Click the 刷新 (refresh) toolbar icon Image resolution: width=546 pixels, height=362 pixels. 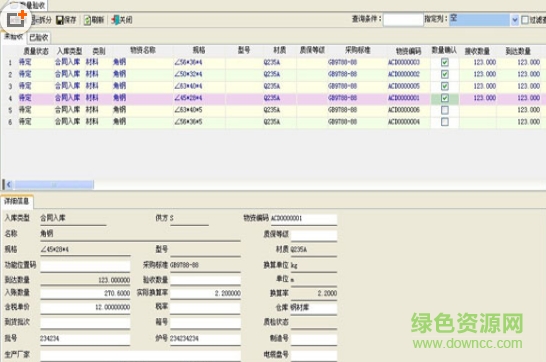point(94,20)
